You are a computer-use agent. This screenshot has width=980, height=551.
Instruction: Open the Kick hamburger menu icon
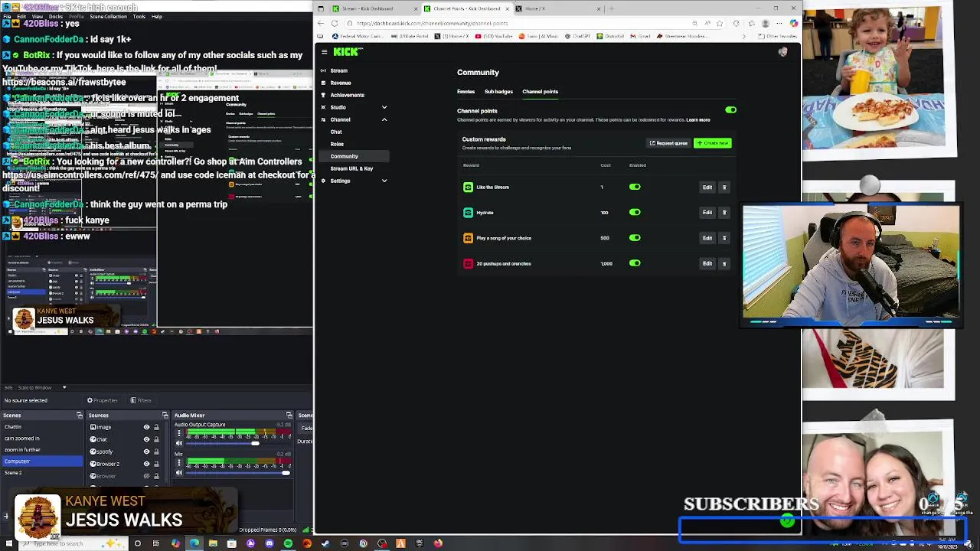[325, 52]
